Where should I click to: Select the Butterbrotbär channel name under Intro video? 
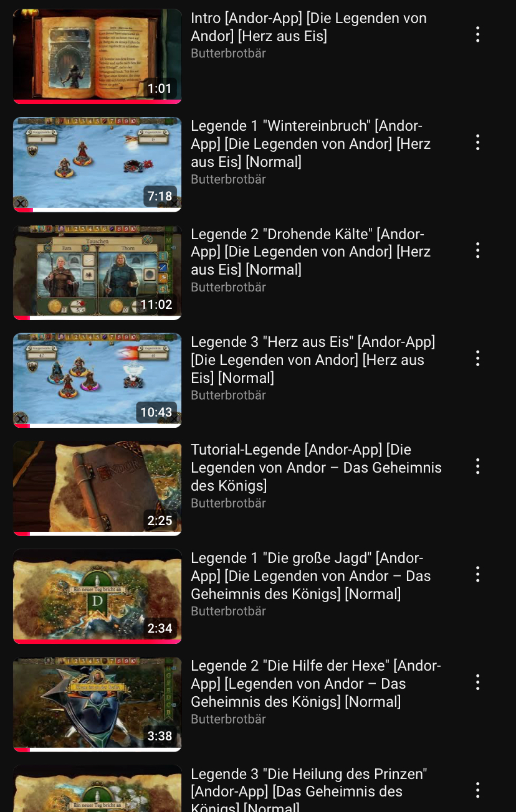pos(228,54)
